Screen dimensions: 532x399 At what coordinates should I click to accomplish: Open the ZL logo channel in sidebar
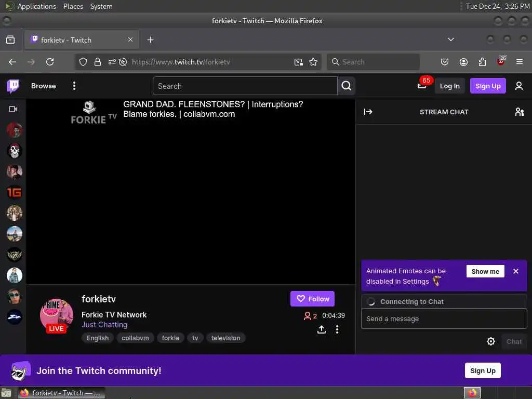click(x=14, y=317)
